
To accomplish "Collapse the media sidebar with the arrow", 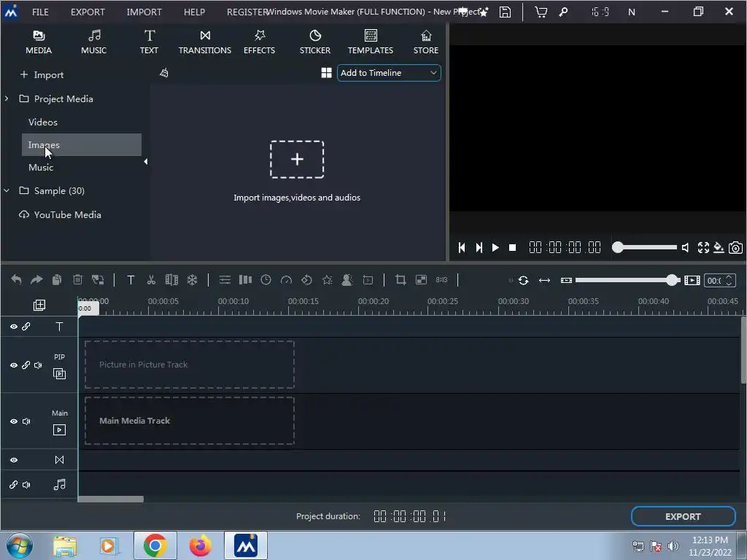I will pyautogui.click(x=146, y=161).
